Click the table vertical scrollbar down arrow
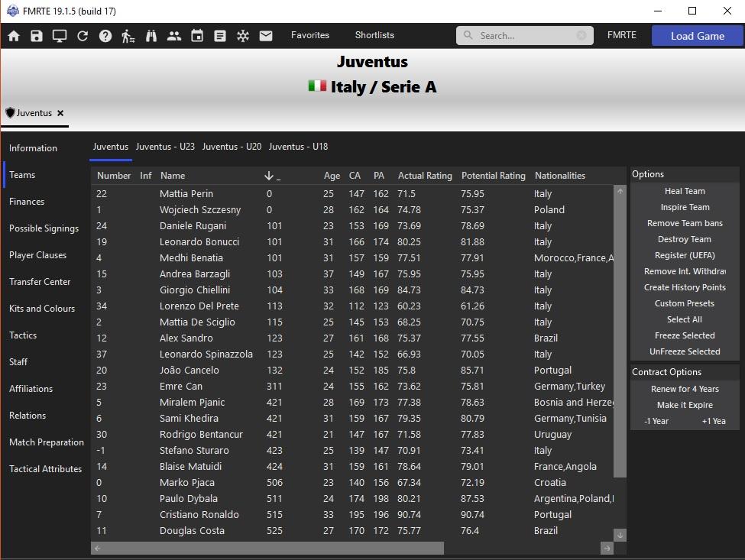This screenshot has height=560, width=745. click(620, 536)
